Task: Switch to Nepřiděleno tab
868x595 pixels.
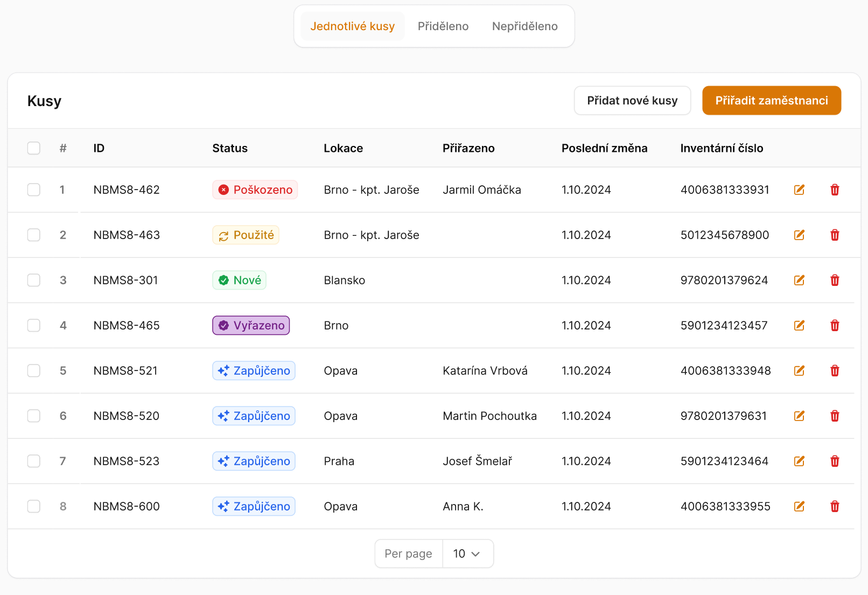Action: coord(525,26)
